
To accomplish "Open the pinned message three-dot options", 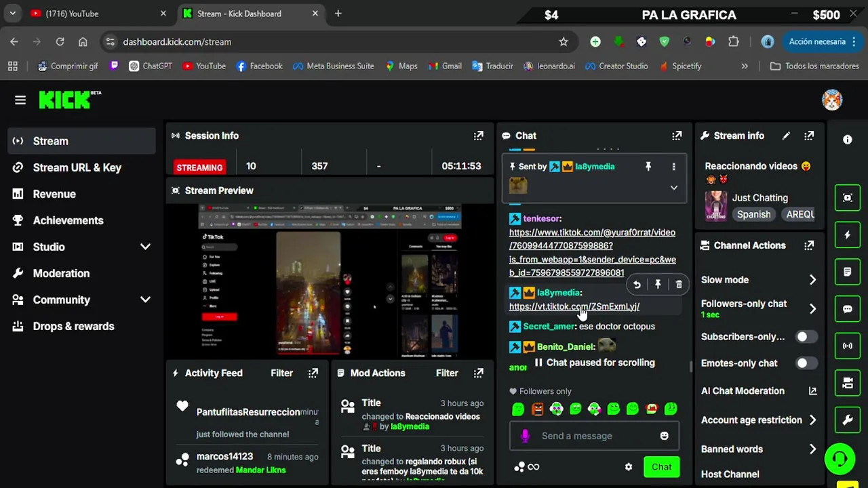I will click(x=673, y=166).
